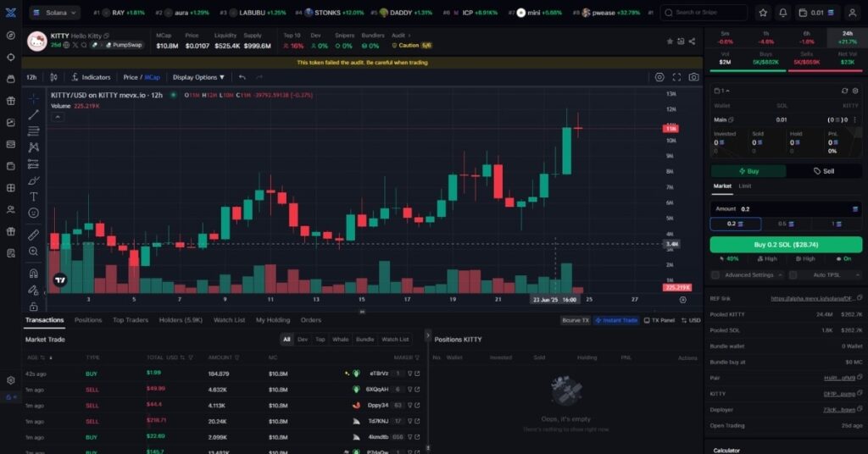Toggle the TX Panel display

(659, 320)
